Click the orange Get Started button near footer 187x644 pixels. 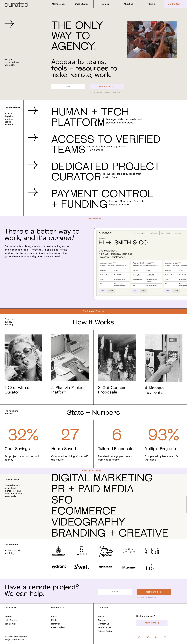(153, 592)
